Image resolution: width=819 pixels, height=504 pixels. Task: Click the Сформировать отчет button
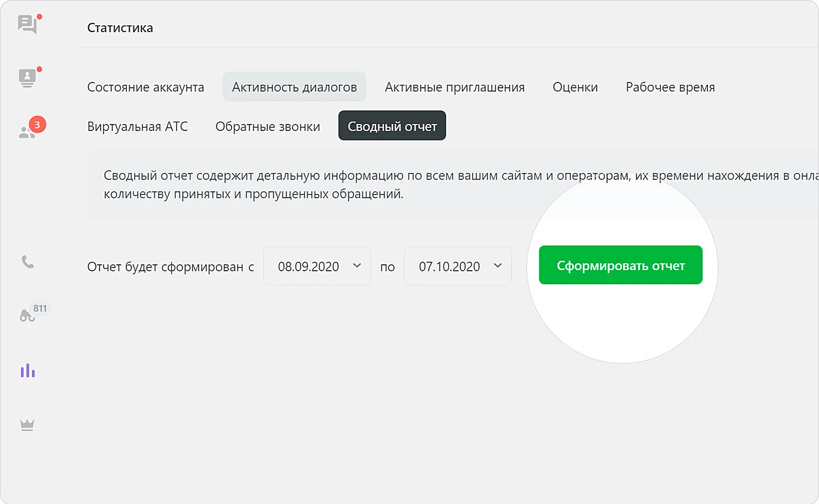[620, 265]
